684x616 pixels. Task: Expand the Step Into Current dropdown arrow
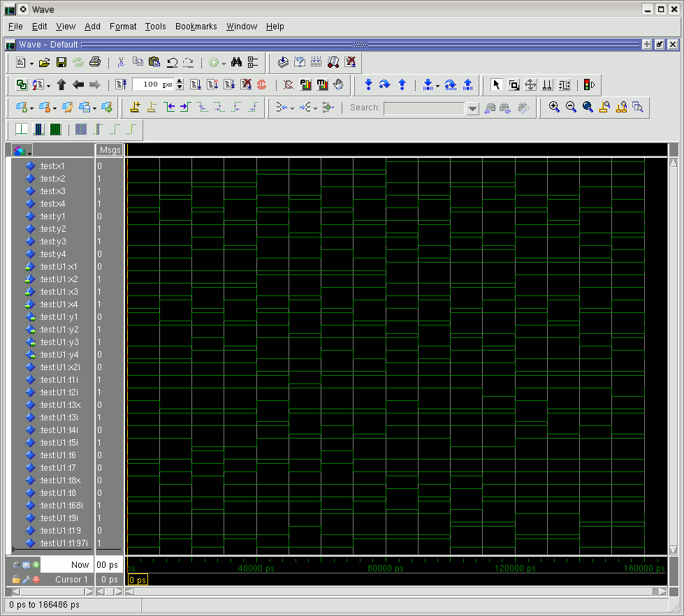(437, 86)
